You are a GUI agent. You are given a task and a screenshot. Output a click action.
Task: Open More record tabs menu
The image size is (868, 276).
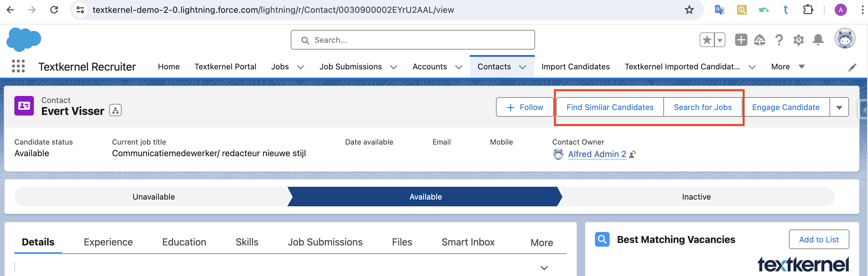542,243
